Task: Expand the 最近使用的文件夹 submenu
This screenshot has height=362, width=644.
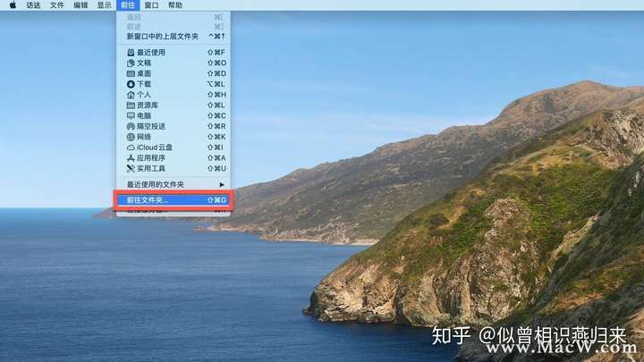Action: pos(173,185)
